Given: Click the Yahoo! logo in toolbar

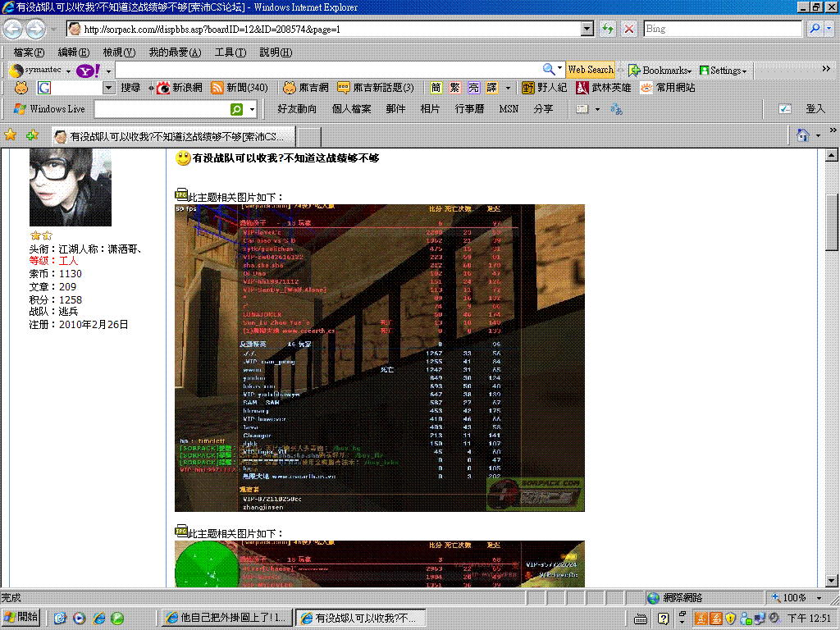Looking at the screenshot, I should tap(87, 71).
